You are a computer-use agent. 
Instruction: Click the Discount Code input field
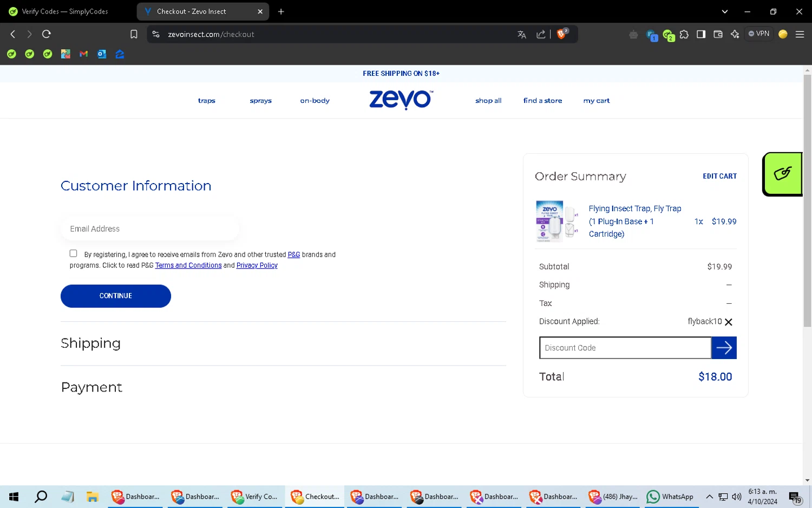625,348
